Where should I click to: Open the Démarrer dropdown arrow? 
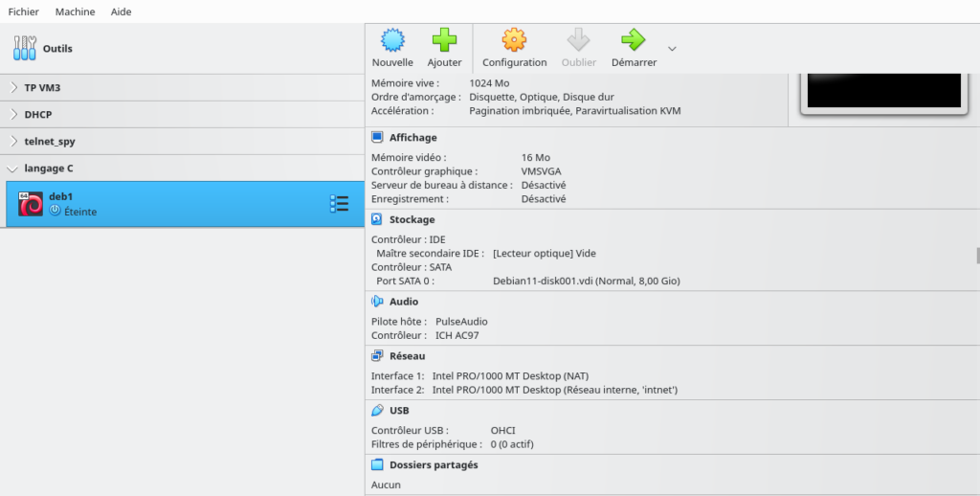(672, 49)
